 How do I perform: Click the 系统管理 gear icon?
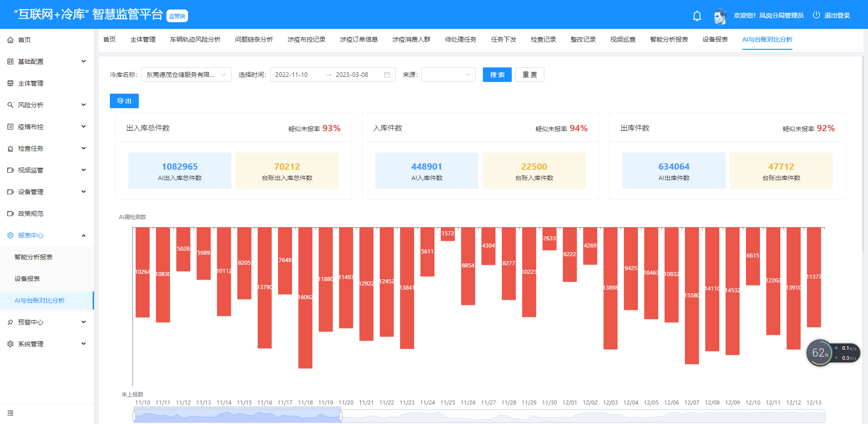[10, 344]
